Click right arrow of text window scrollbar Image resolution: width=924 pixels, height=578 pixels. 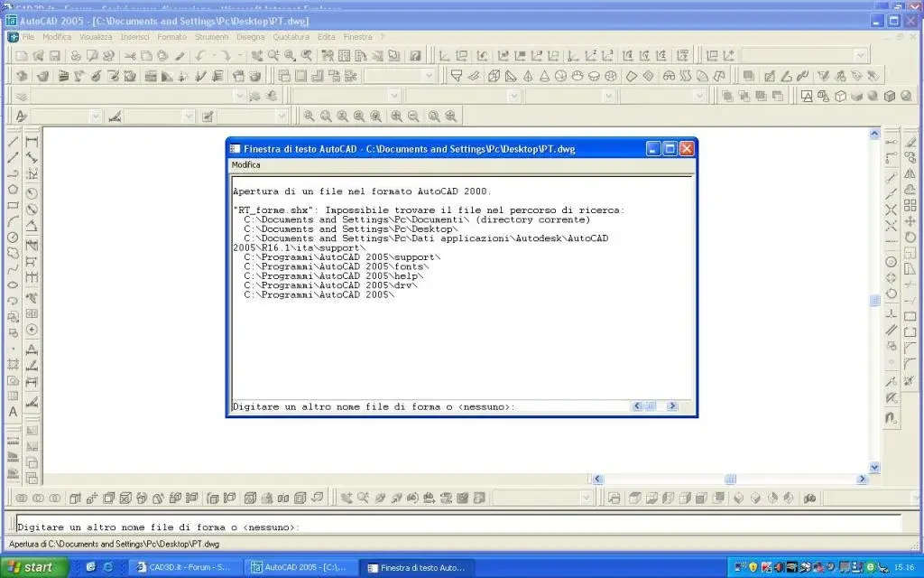pos(671,406)
